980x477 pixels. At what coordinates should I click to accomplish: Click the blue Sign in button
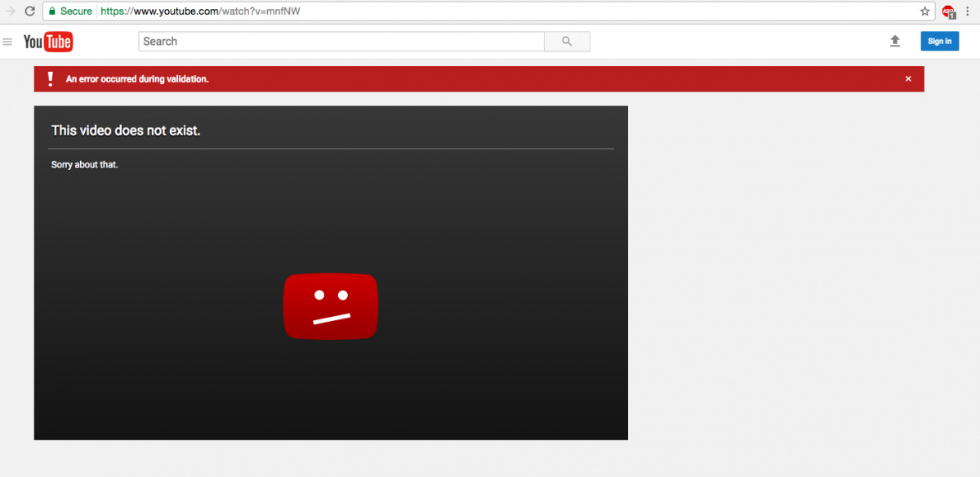pos(939,41)
